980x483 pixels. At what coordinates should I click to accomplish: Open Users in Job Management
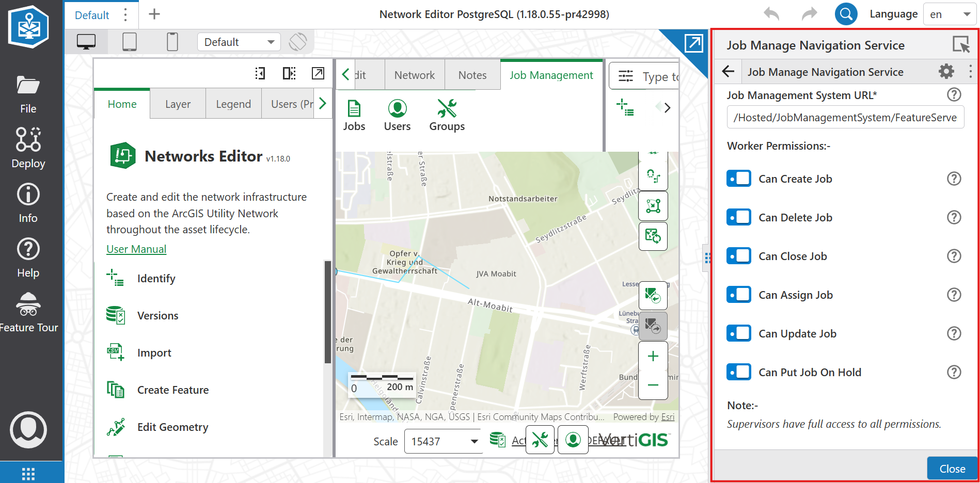pos(398,116)
